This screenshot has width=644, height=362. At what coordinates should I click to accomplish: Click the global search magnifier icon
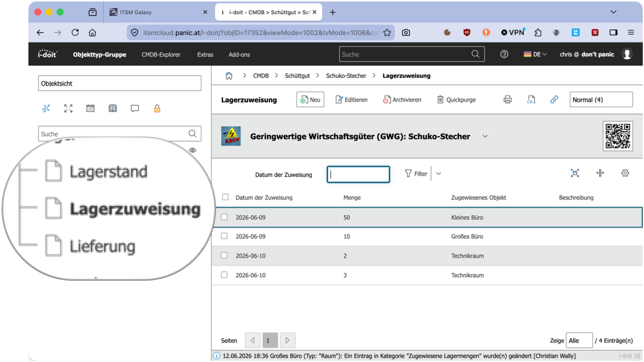475,54
